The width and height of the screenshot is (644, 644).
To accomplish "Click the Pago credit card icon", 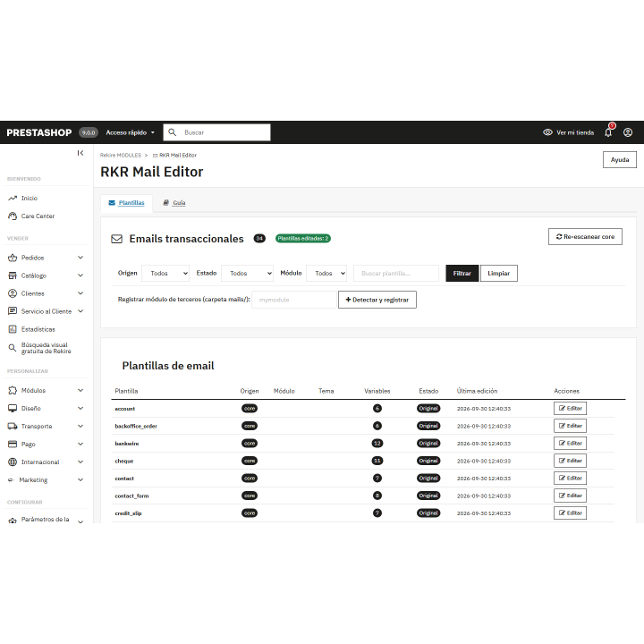I will coord(13,444).
